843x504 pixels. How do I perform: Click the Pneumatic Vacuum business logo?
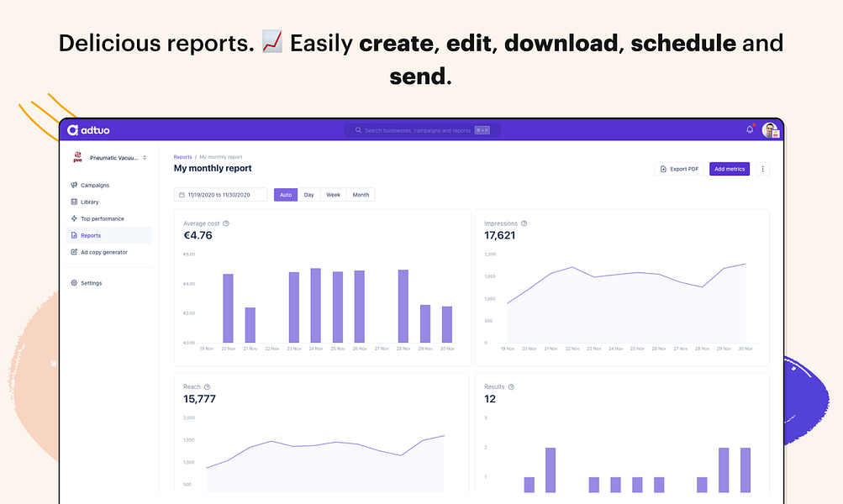pyautogui.click(x=78, y=157)
